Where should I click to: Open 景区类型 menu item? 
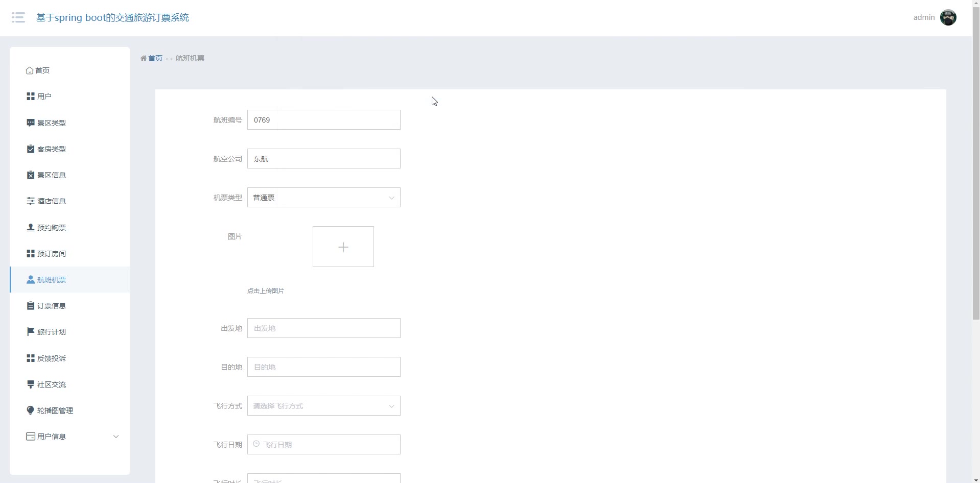pyautogui.click(x=69, y=123)
